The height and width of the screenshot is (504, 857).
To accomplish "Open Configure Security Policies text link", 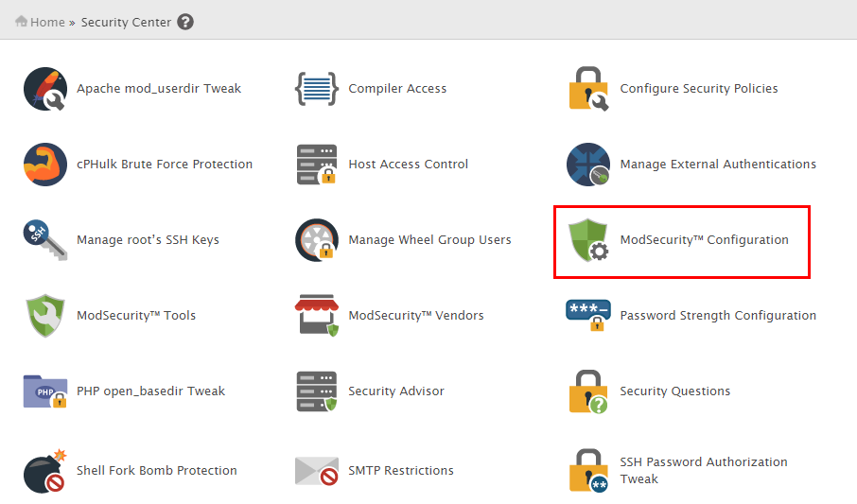I will (698, 89).
